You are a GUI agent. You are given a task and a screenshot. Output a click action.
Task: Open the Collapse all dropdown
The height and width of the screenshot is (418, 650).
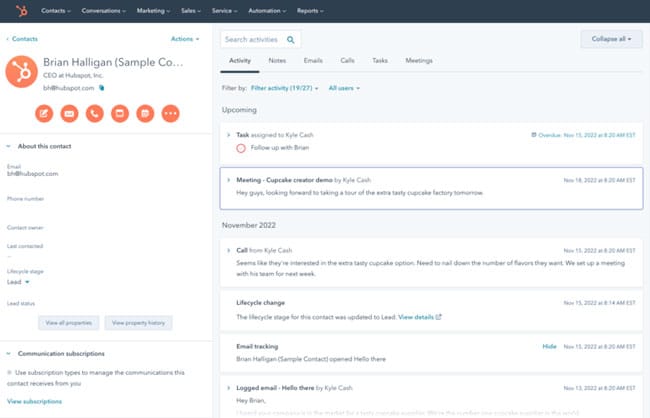[611, 39]
